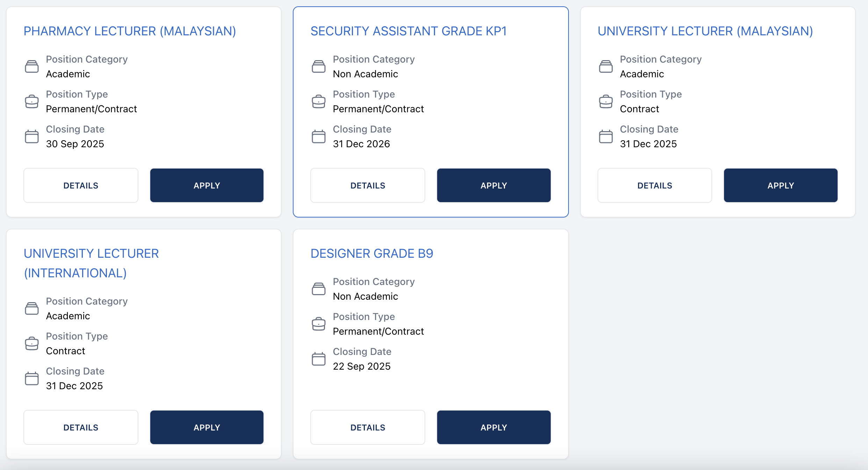View details for University Lecturer (Malaysian)
The image size is (868, 470).
(x=654, y=185)
